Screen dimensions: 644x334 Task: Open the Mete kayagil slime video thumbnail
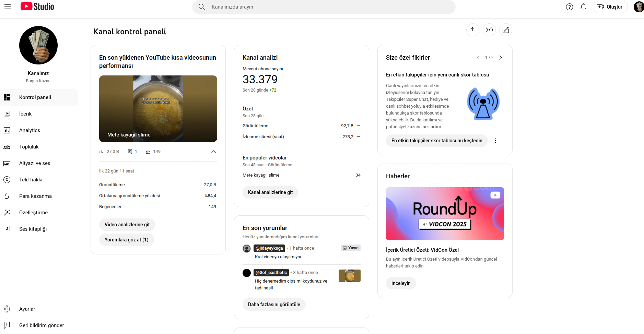tap(158, 109)
